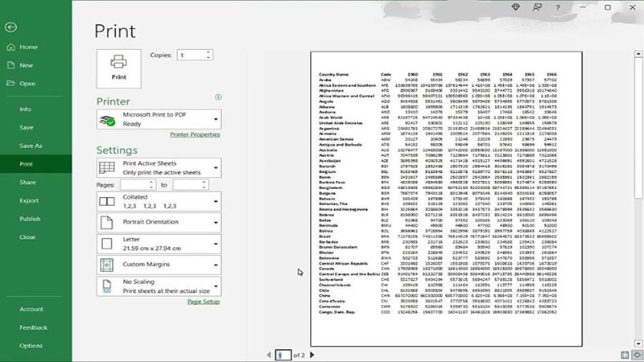Open the No Scaling dropdown
The height and width of the screenshot is (362, 644).
[x=159, y=286]
